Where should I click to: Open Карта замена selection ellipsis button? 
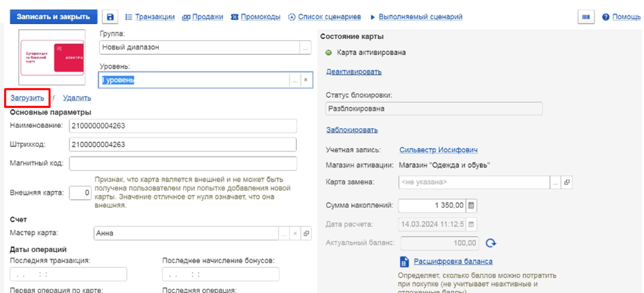(555, 183)
